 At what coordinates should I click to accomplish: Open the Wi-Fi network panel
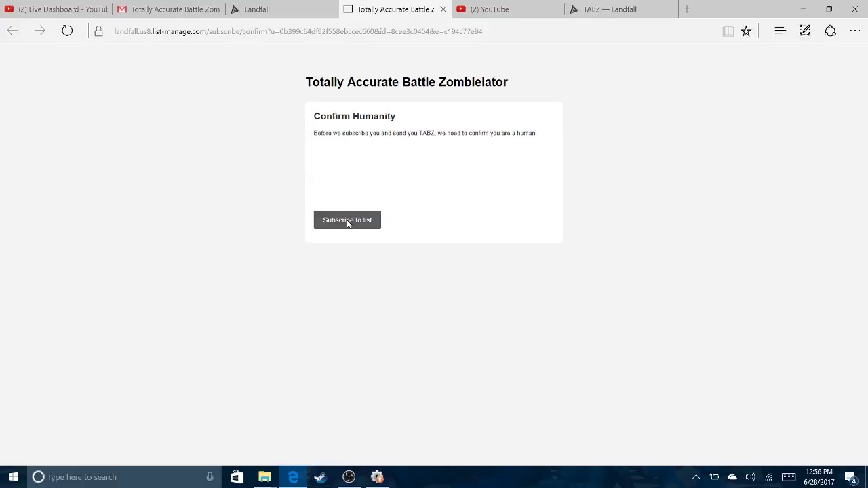pos(769,476)
